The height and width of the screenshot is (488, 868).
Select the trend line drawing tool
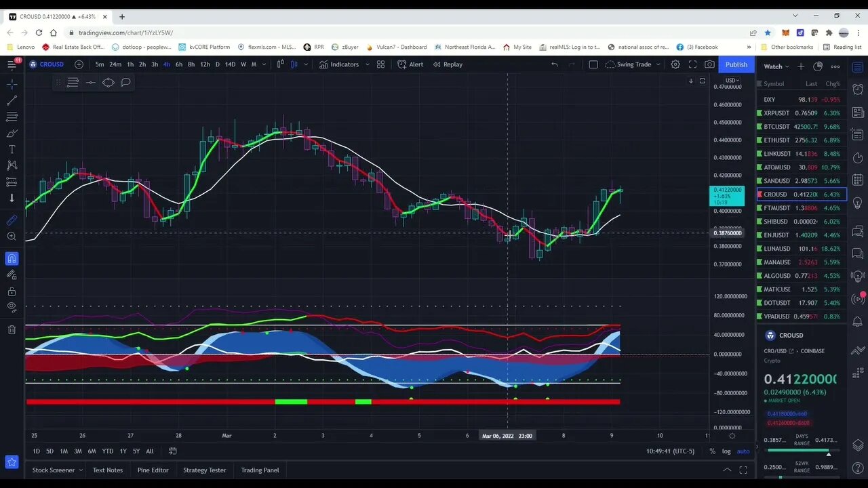coord(12,100)
